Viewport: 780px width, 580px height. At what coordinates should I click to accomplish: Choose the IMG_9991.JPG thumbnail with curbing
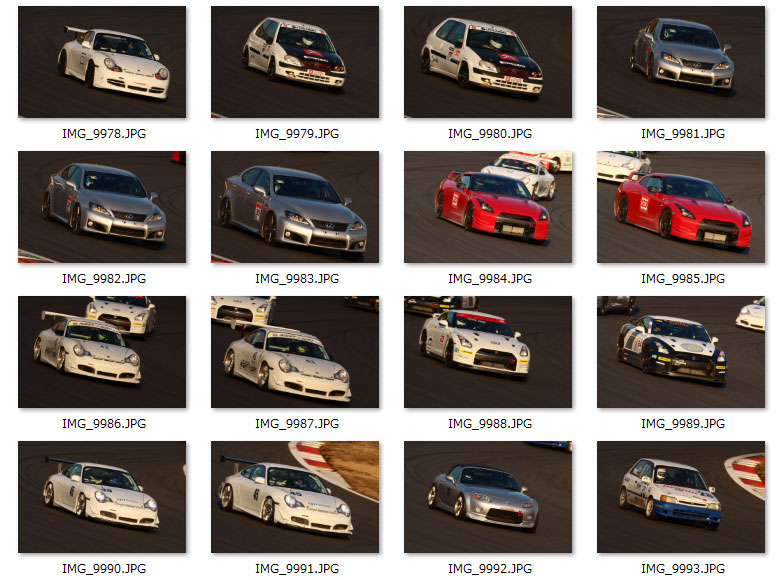tap(295, 497)
